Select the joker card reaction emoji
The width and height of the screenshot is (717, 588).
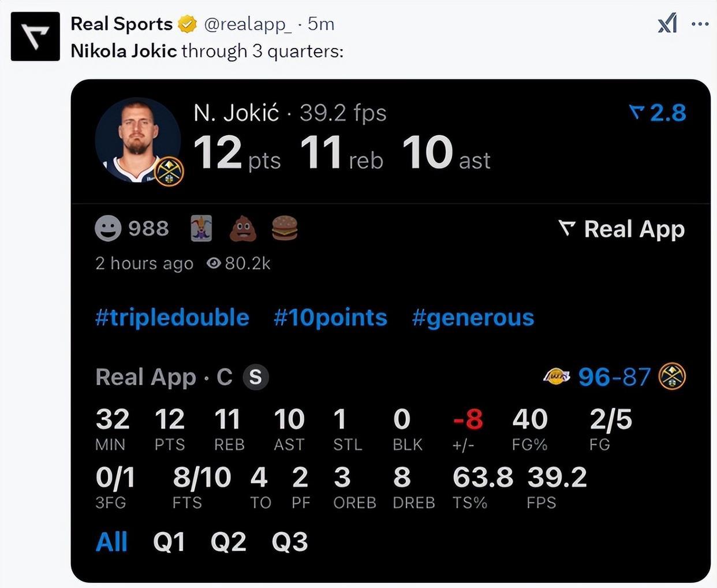point(201,228)
